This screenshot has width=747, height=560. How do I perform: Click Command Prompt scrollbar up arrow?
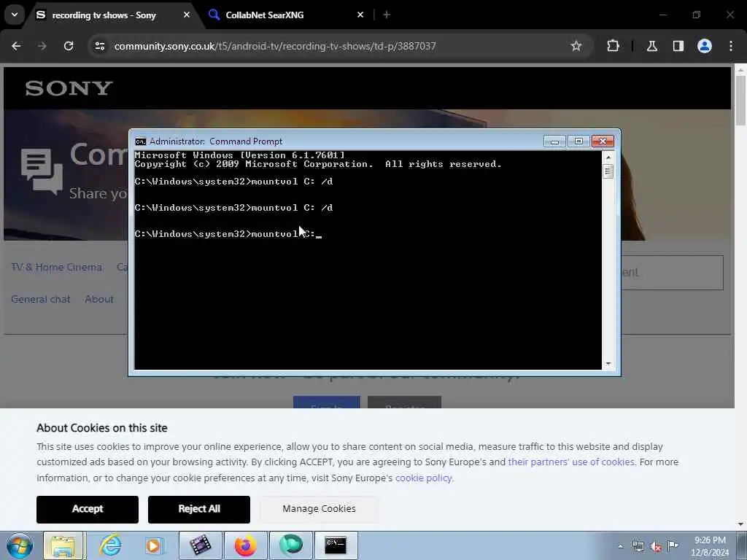(608, 157)
